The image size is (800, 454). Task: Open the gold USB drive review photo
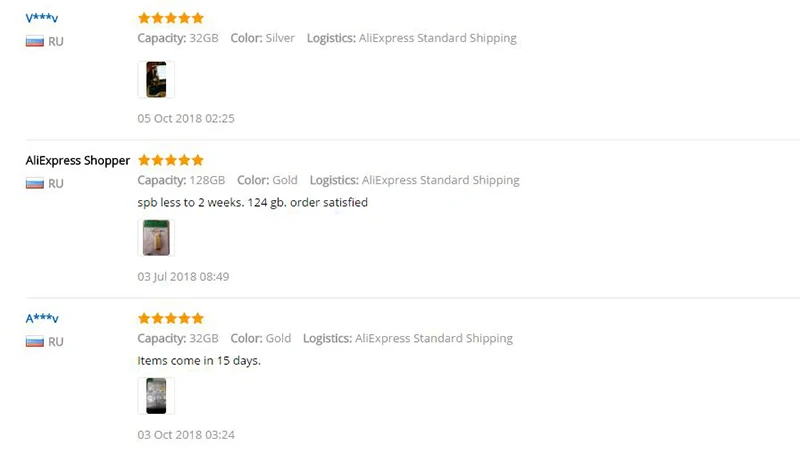(x=156, y=238)
